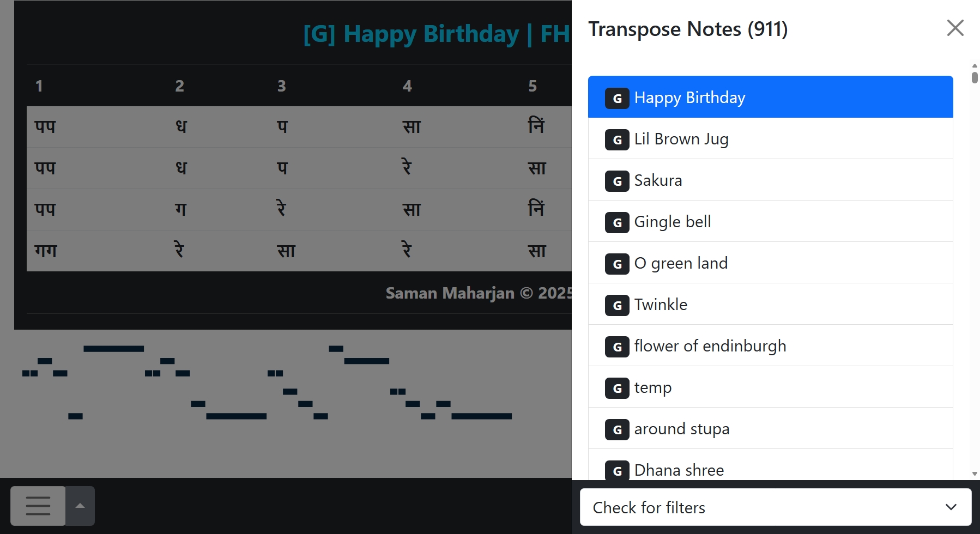Image resolution: width=980 pixels, height=534 pixels.
Task: Click the G key badge beside temp
Action: click(x=617, y=388)
